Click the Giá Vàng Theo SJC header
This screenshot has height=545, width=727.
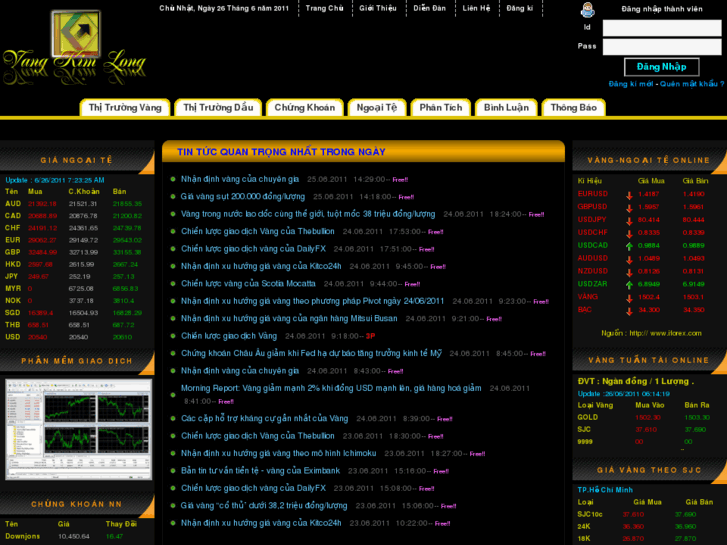coord(649,470)
